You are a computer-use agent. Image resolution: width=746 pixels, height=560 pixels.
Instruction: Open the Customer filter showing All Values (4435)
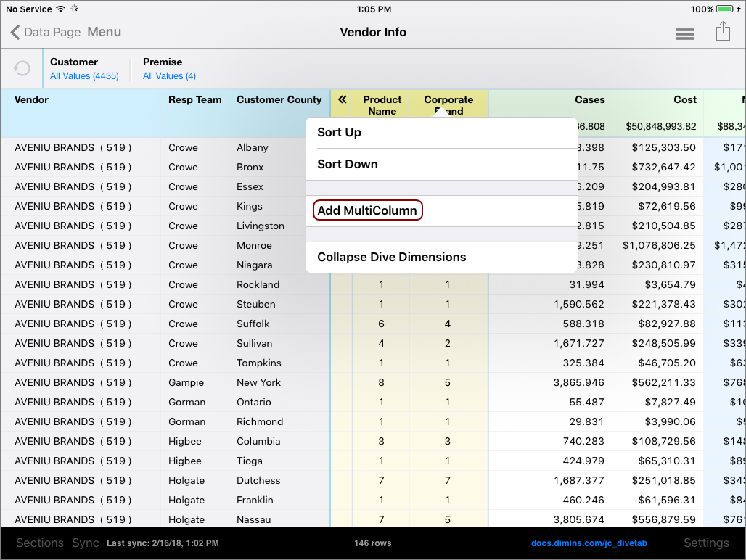coord(85,69)
